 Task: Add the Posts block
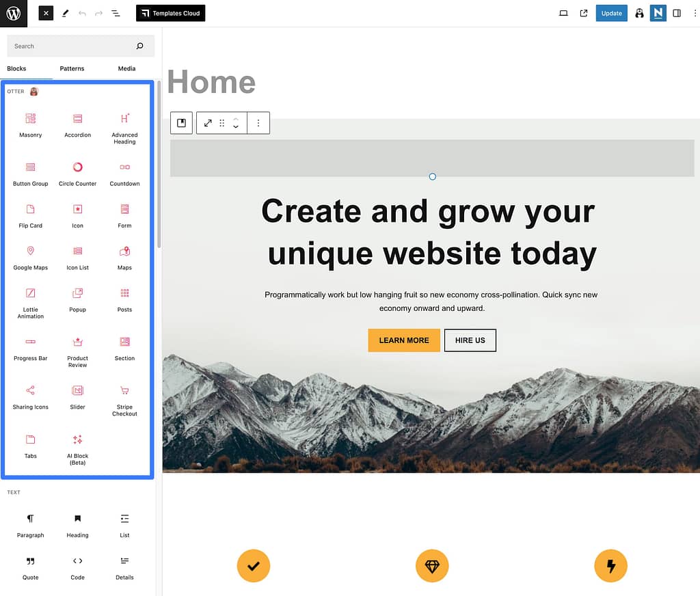[x=124, y=300]
